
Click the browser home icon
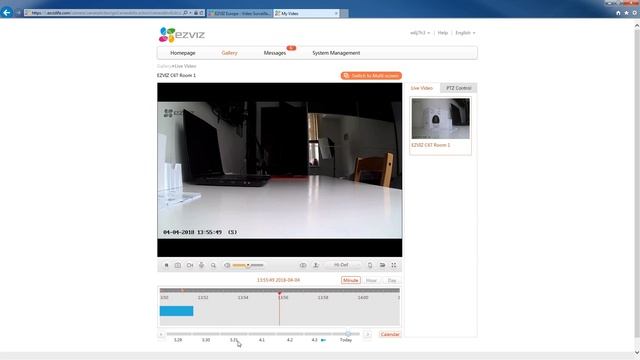(618, 13)
